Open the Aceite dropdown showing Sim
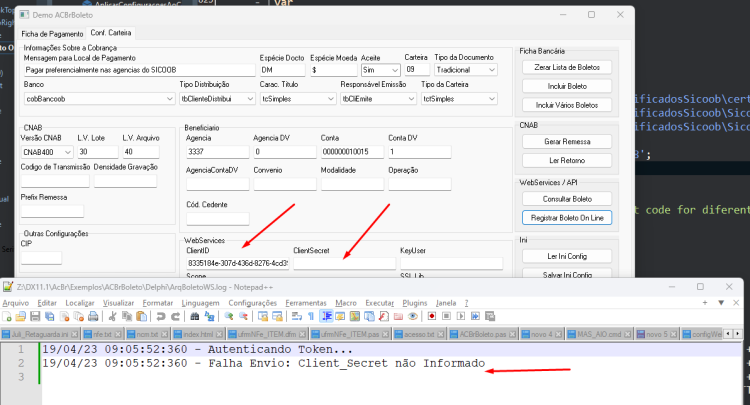 380,70
